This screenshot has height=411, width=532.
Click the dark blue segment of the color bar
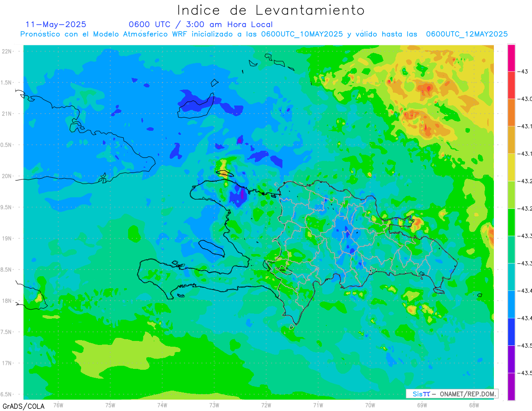(x=511, y=332)
